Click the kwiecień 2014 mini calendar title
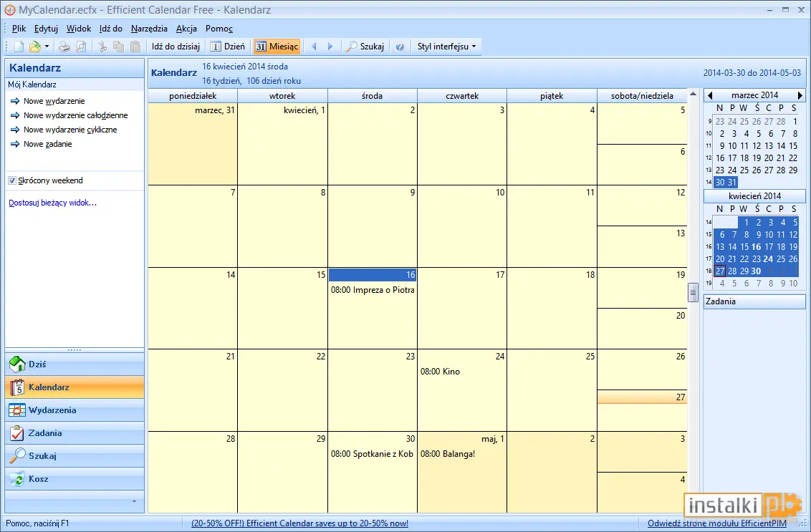This screenshot has width=811, height=532. pyautogui.click(x=754, y=196)
